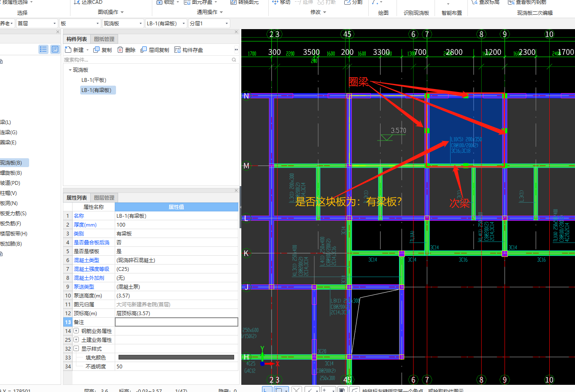Close the component list panel
Image resolution: width=575 pixels, height=392 pixels.
[236, 32]
